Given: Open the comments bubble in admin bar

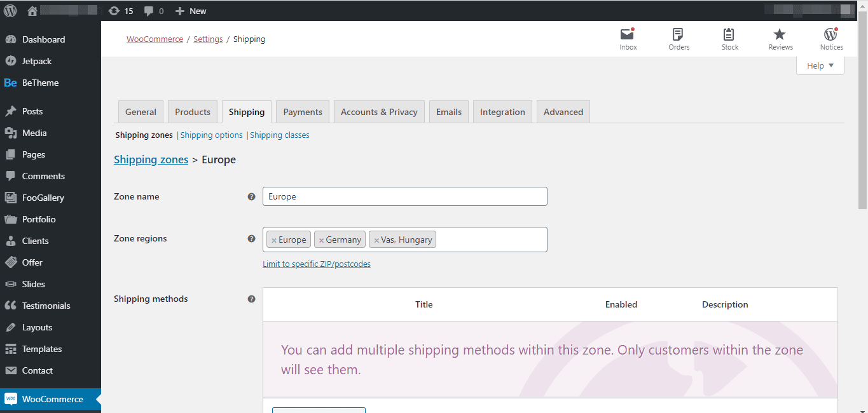Looking at the screenshot, I should [x=149, y=11].
